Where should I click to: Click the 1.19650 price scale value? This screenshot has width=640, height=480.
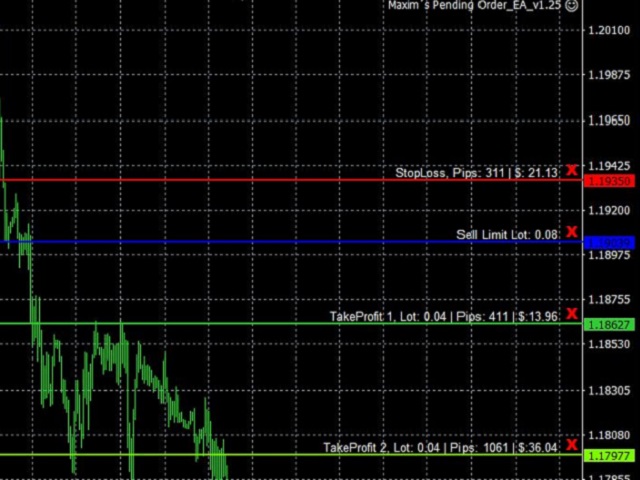pos(609,121)
